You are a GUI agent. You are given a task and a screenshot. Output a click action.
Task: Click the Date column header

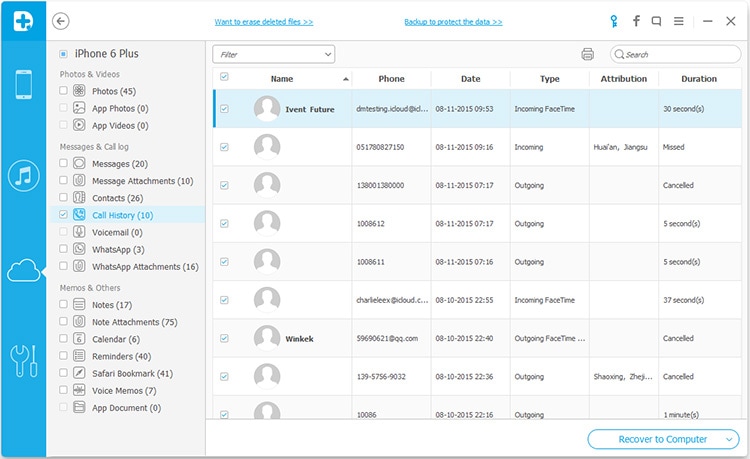(x=471, y=79)
